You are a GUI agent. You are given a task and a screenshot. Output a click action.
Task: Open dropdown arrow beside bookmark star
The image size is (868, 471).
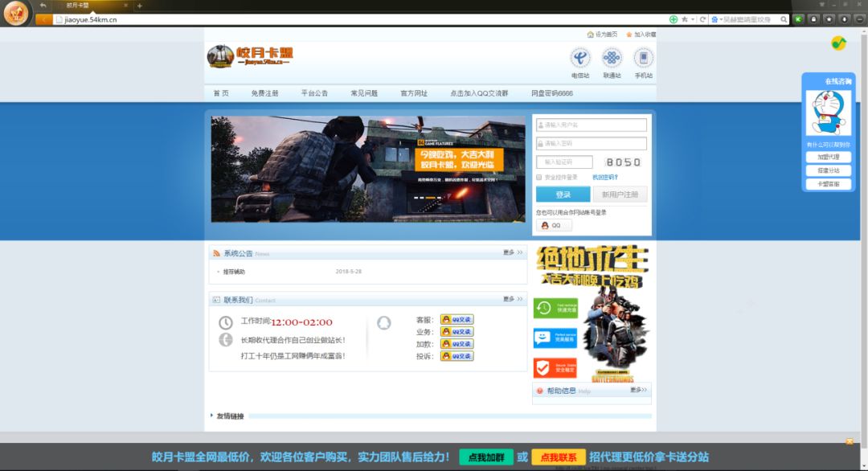click(693, 19)
